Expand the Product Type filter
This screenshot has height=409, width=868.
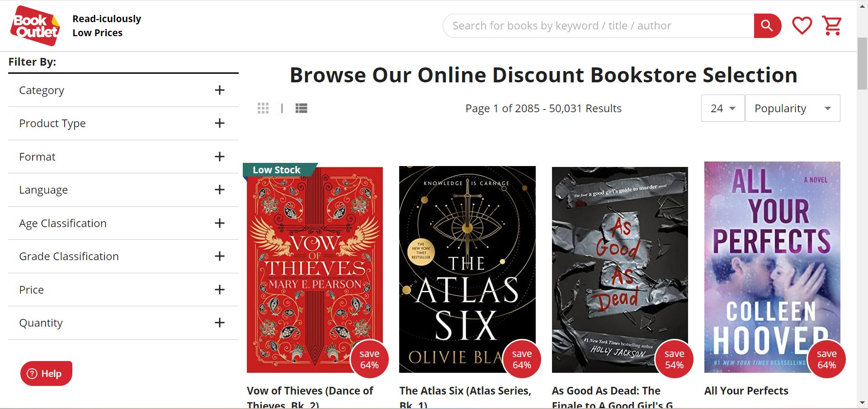click(220, 123)
